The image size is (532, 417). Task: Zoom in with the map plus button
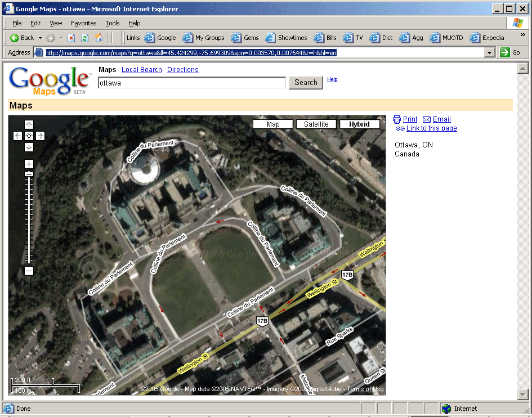[x=29, y=164]
